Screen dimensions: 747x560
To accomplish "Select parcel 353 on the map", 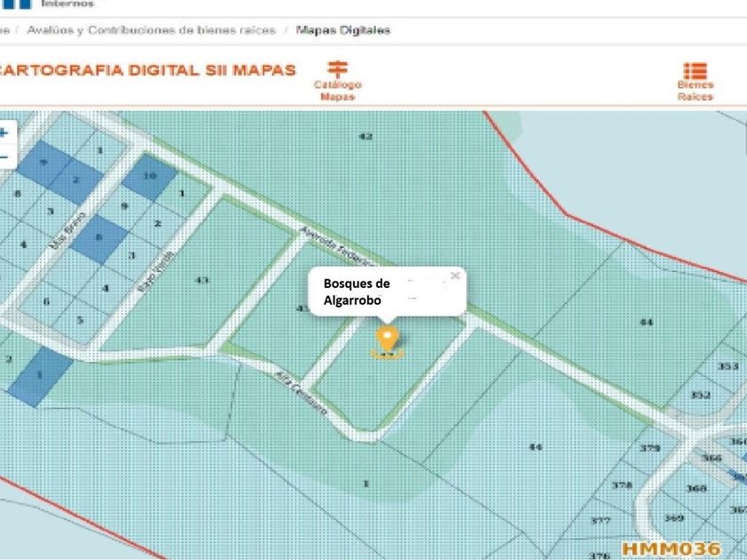I will coord(727,366).
